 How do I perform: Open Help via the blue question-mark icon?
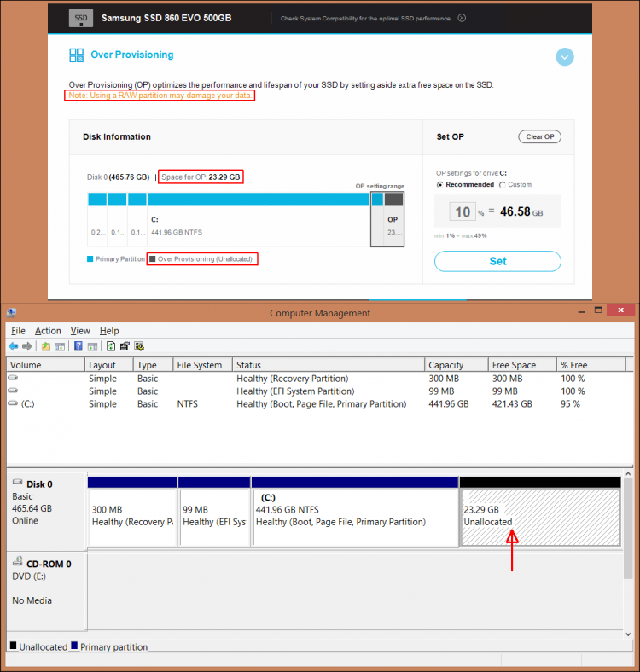click(x=78, y=346)
